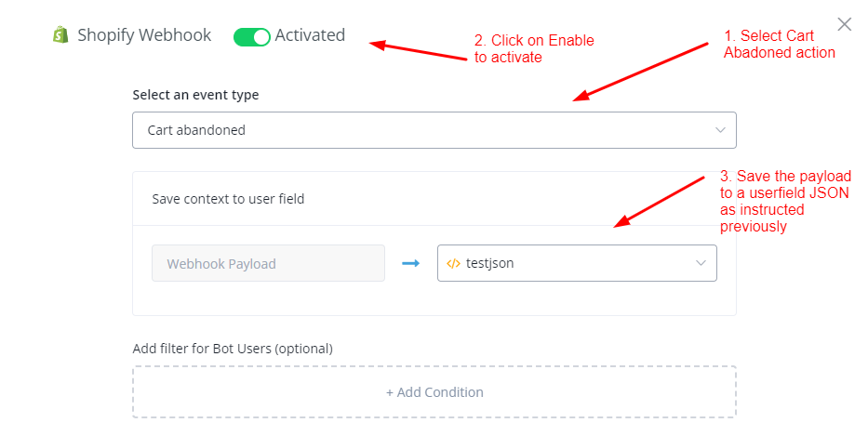Toggle the Activated webhook switch off
This screenshot has width=868, height=436.
(x=251, y=36)
